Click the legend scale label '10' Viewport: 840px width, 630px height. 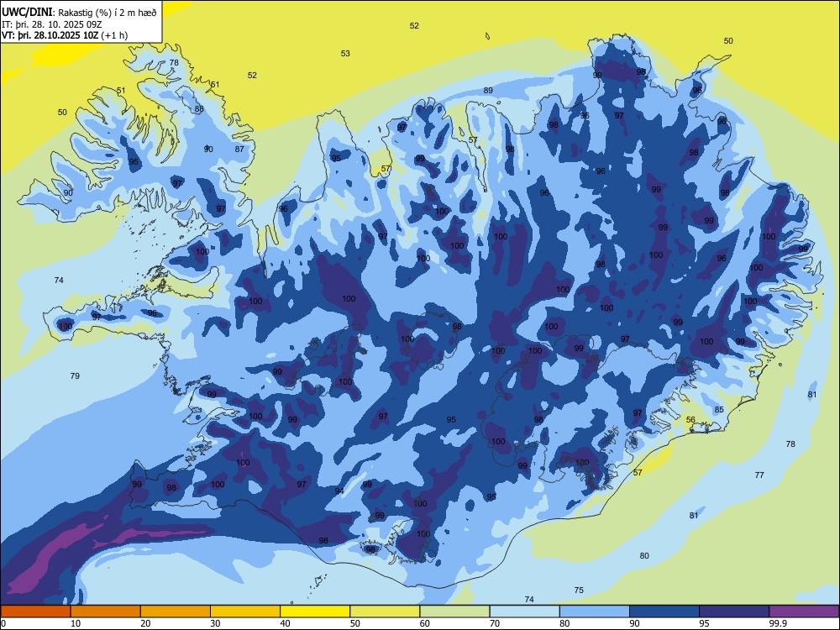(x=76, y=623)
